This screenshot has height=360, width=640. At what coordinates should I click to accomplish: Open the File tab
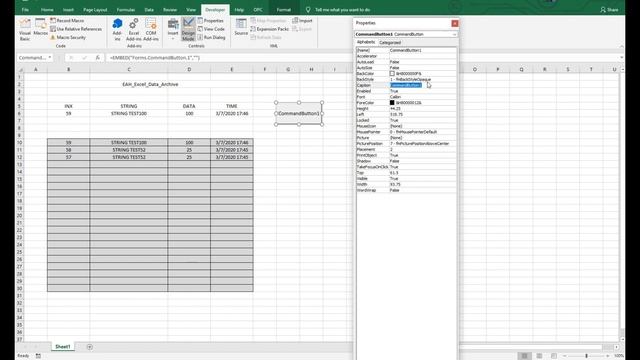coord(25,9)
